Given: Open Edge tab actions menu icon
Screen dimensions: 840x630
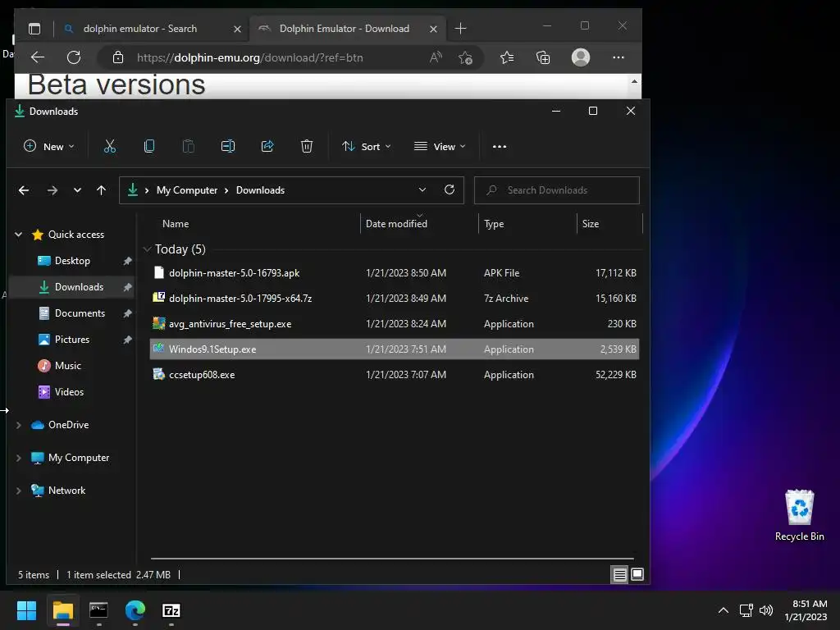Looking at the screenshot, I should (34, 29).
